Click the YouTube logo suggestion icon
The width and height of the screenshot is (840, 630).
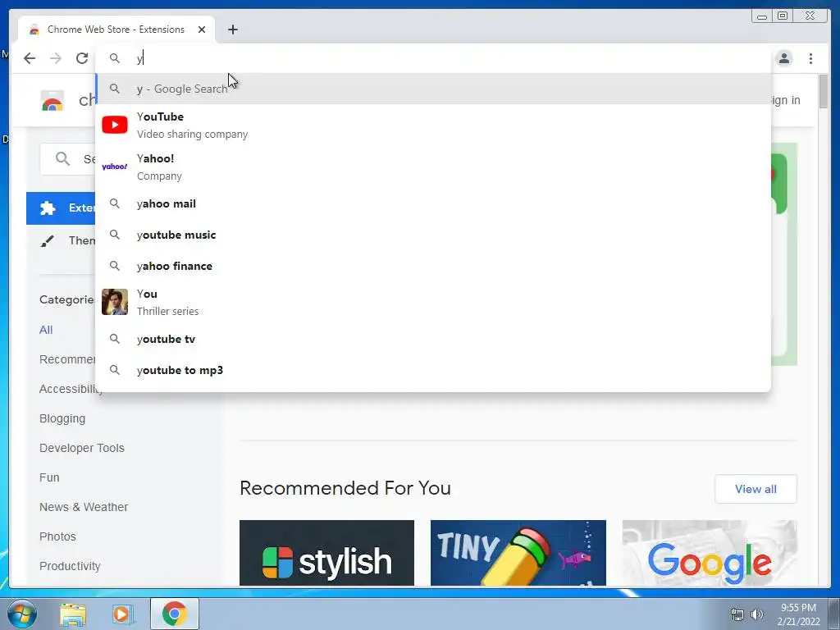click(x=115, y=125)
